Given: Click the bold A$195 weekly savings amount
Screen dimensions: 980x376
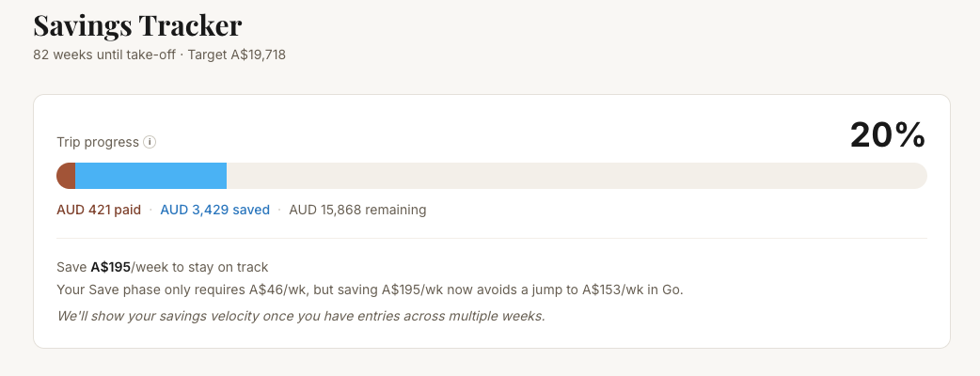Looking at the screenshot, I should (111, 268).
